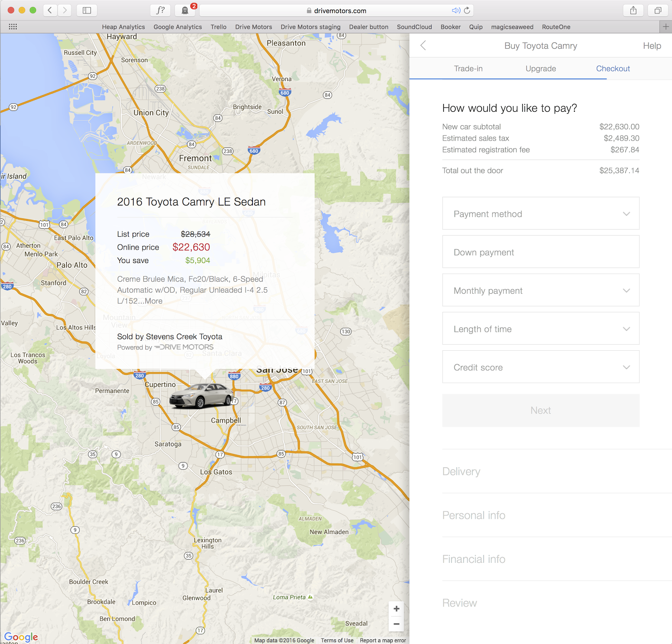
Task: Open Drive Motors bookmark
Action: coord(254,27)
